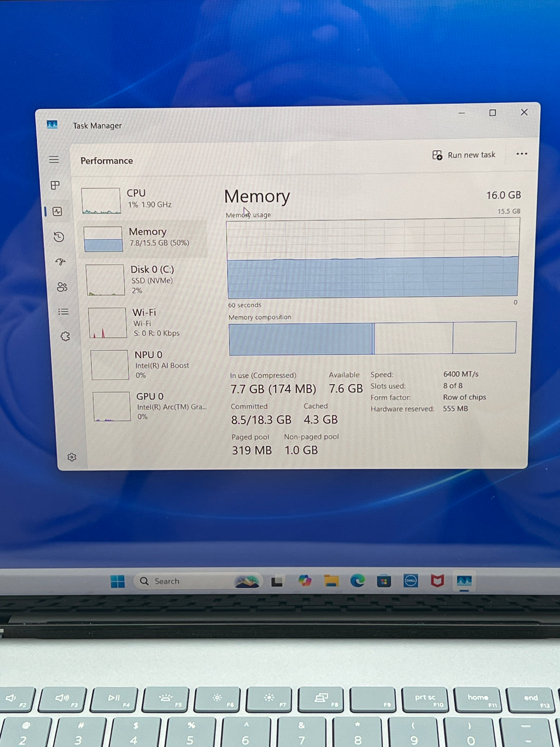
Task: Click the Row of chips form factor value
Action: [464, 397]
